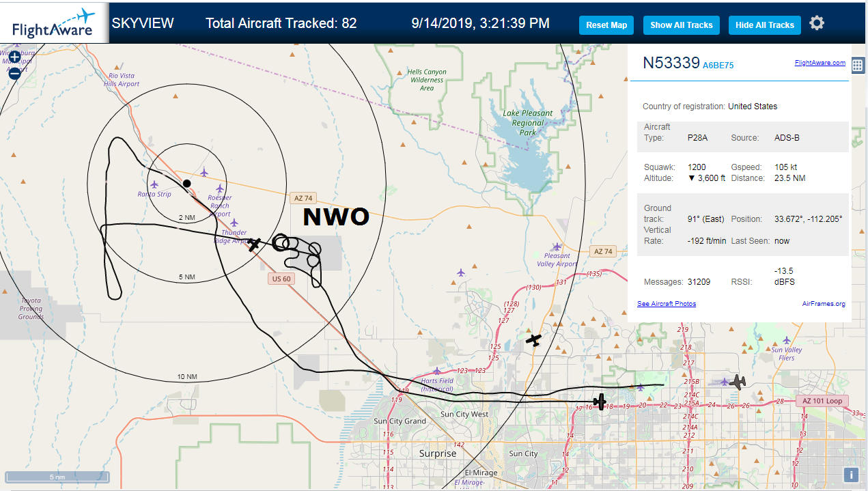Click the N53339 registration heading
Viewport: 868px width, 491px height.
click(671, 63)
